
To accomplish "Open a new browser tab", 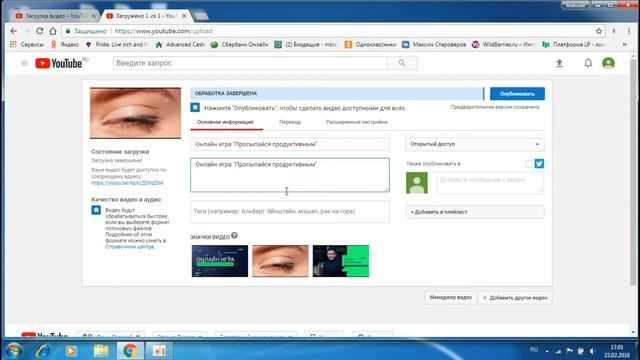I will [x=200, y=16].
